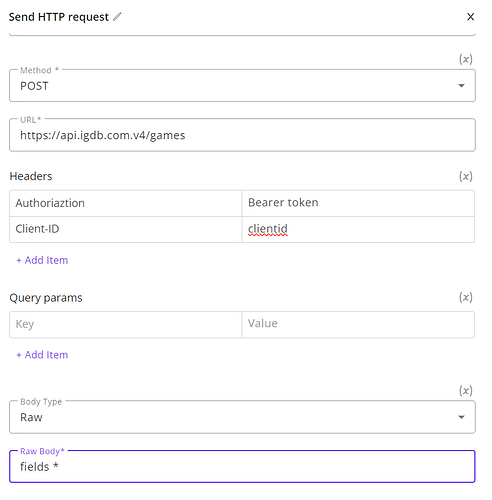Screen dimensions: 492x500
Task: Toggle dynamic value (x) for Headers
Action: pos(466,176)
